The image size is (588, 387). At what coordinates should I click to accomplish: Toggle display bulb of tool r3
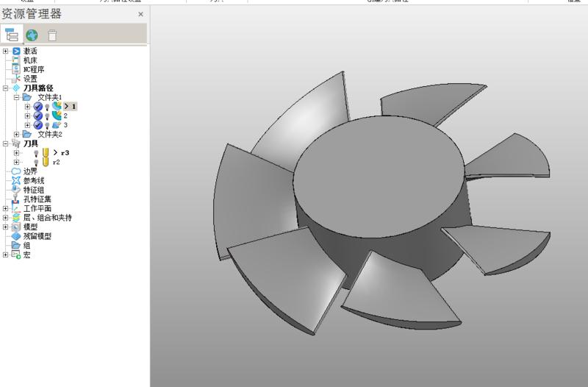[x=36, y=153]
